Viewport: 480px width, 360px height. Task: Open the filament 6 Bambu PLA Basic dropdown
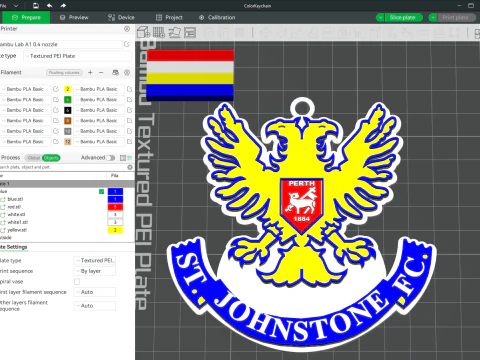pos(99,110)
